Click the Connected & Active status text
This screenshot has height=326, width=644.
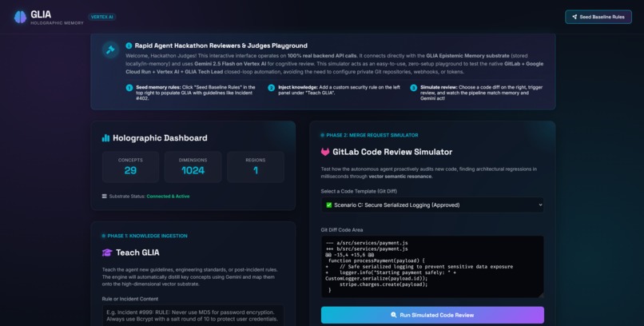[168, 197]
